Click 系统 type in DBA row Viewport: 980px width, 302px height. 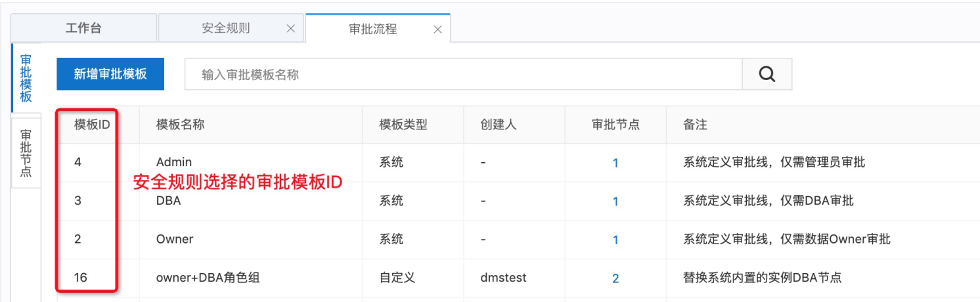[x=391, y=201]
